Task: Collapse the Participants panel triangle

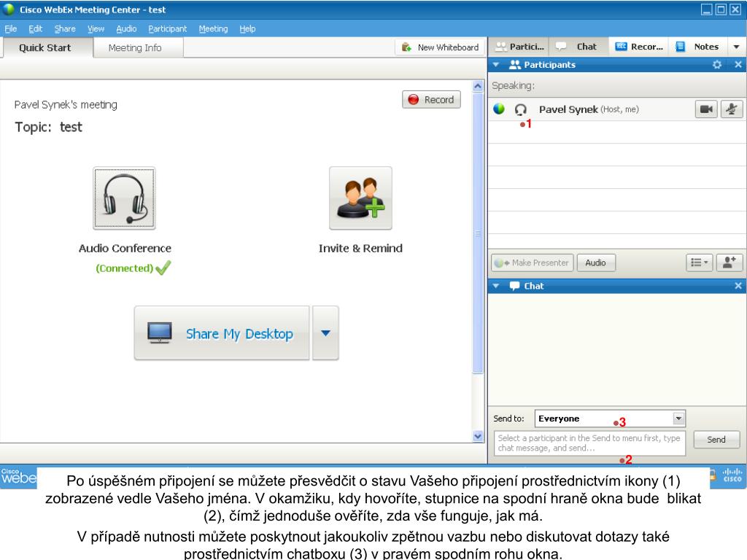Action: 496,65
